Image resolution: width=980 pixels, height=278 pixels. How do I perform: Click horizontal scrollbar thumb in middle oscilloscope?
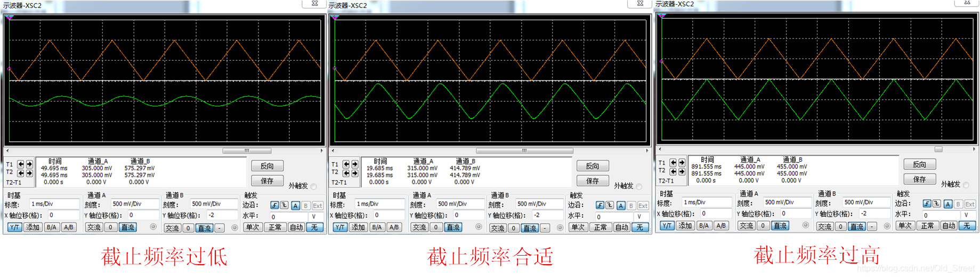tap(524, 151)
